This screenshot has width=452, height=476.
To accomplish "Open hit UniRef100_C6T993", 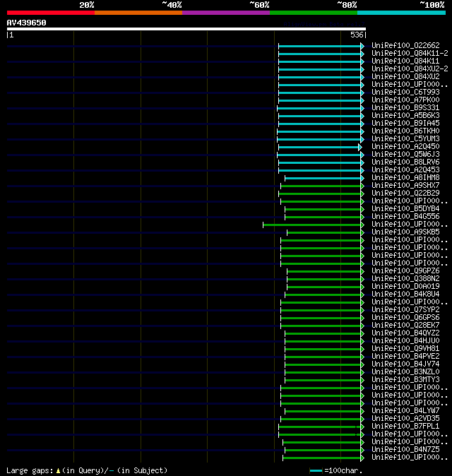I will click(x=405, y=92).
